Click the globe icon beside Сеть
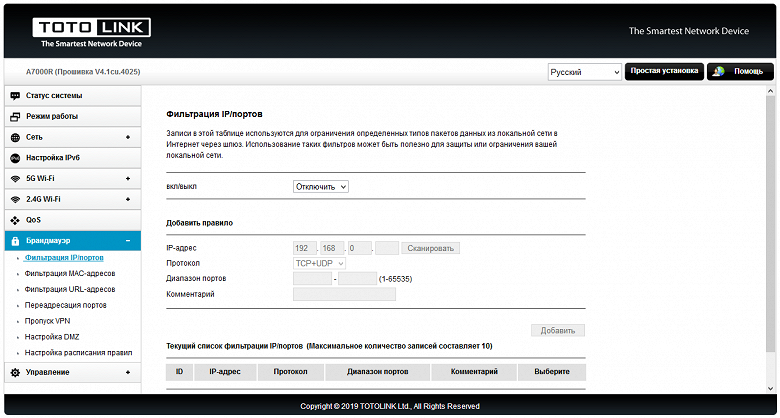This screenshot has width=780, height=418. 15,137
